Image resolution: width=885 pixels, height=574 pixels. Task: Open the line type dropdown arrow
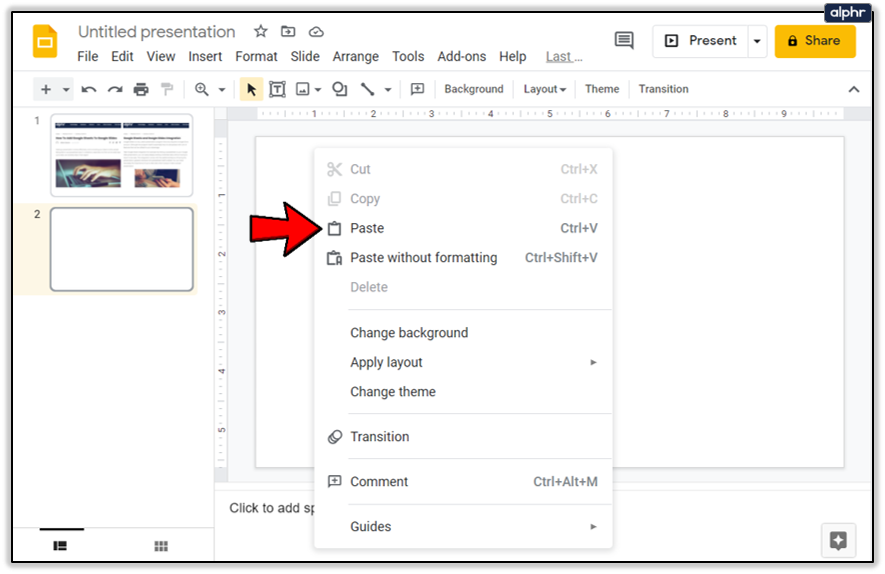click(388, 90)
